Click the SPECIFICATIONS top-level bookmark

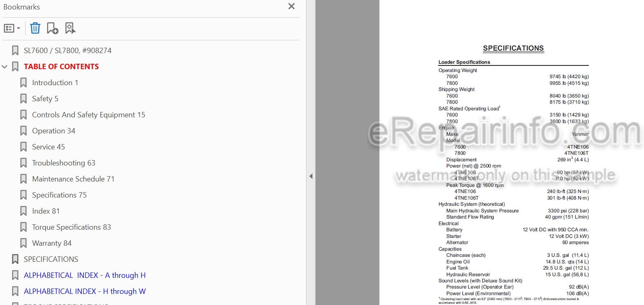[x=51, y=259]
